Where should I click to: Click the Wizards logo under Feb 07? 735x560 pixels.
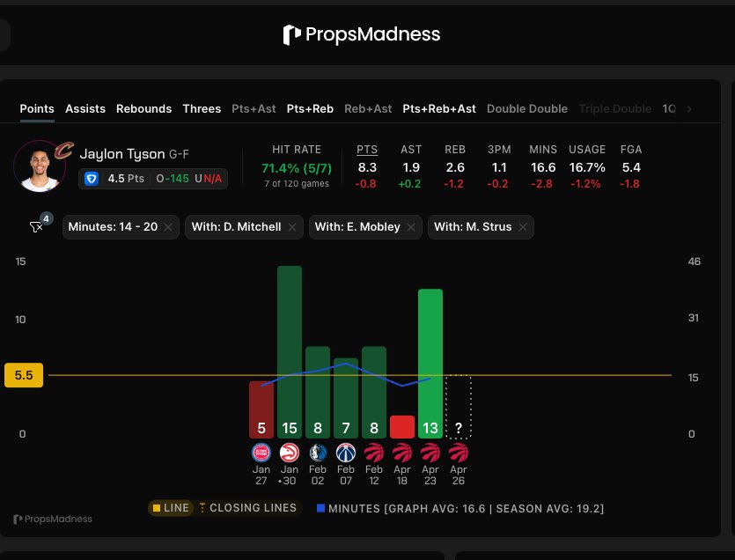pos(345,453)
